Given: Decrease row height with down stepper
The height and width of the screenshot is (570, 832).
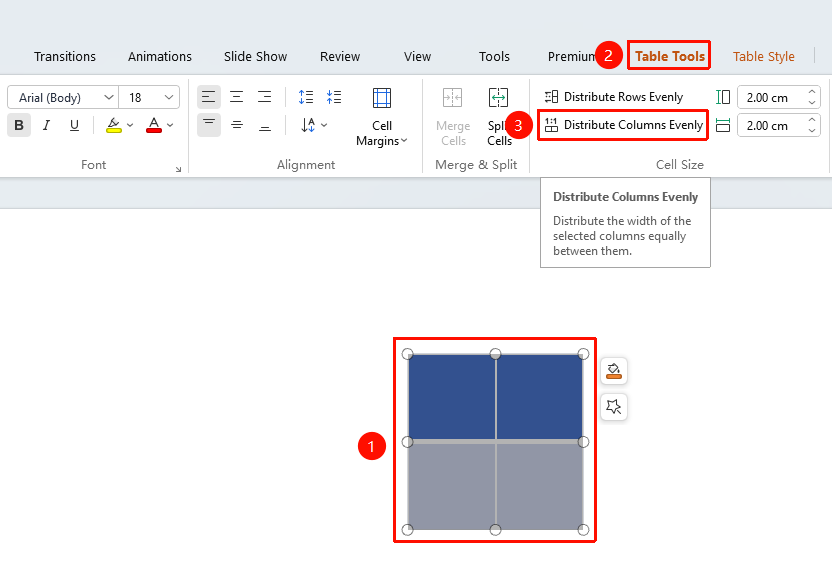Looking at the screenshot, I should (812, 103).
